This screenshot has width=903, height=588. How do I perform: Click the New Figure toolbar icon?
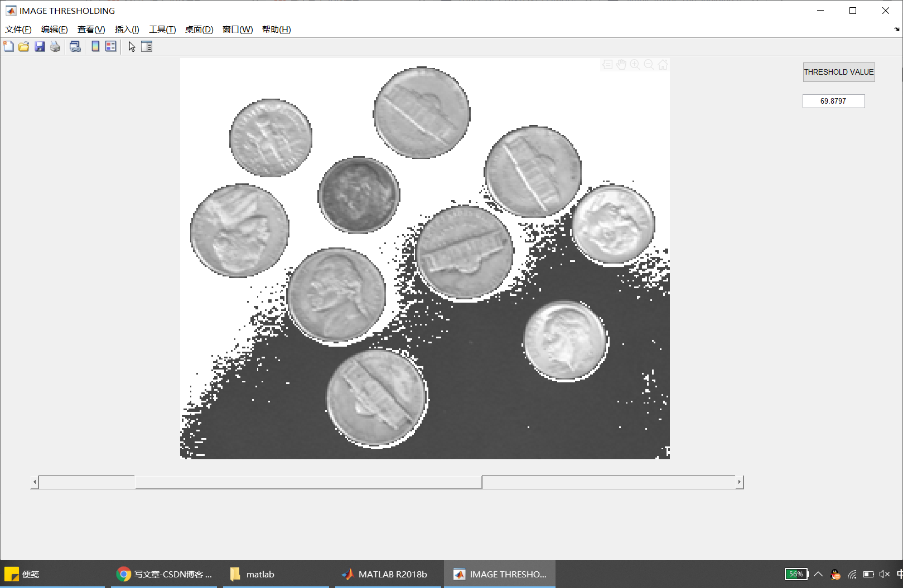pos(8,46)
